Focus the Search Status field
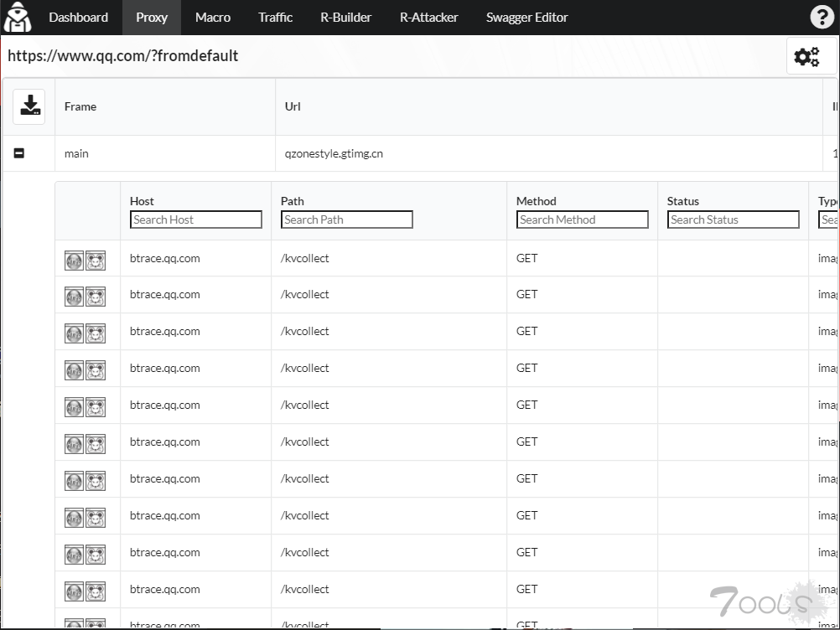 [733, 219]
